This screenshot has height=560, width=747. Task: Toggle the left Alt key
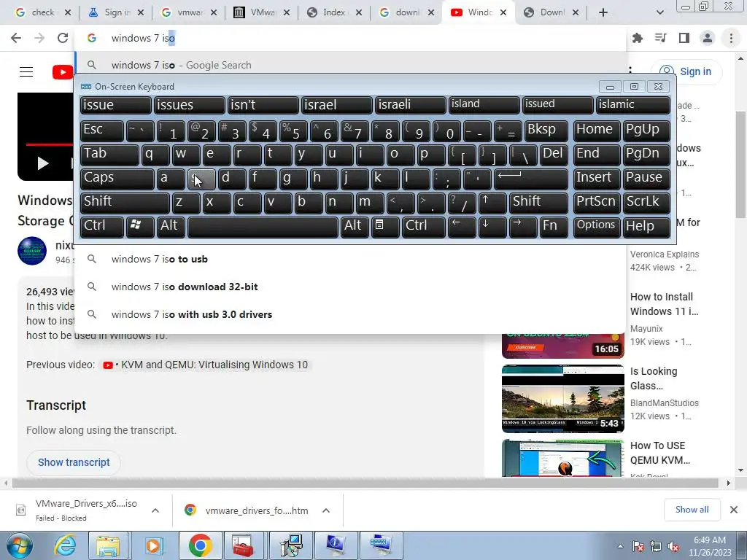pyautogui.click(x=172, y=227)
